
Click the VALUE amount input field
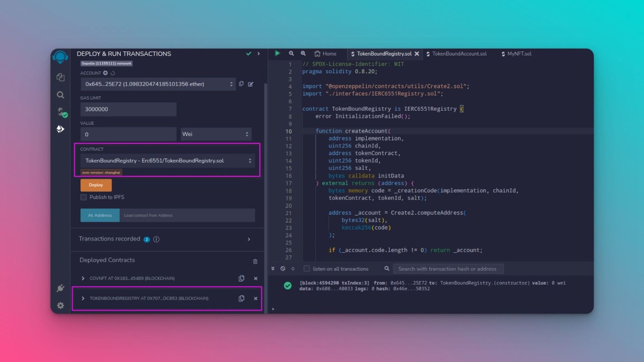128,134
